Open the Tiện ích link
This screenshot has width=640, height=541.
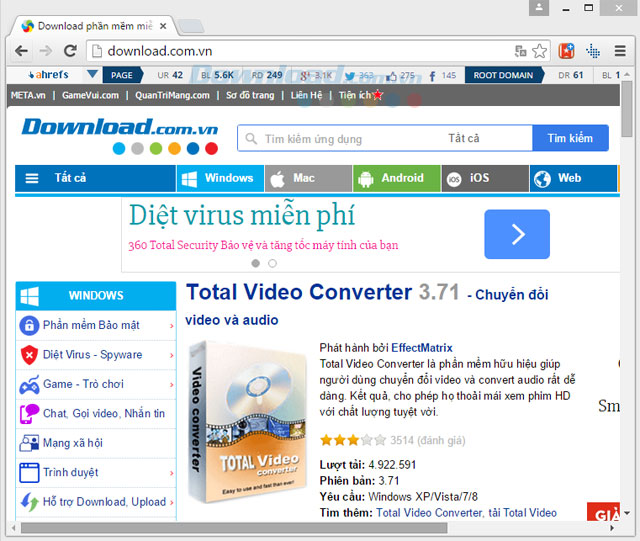click(x=355, y=95)
